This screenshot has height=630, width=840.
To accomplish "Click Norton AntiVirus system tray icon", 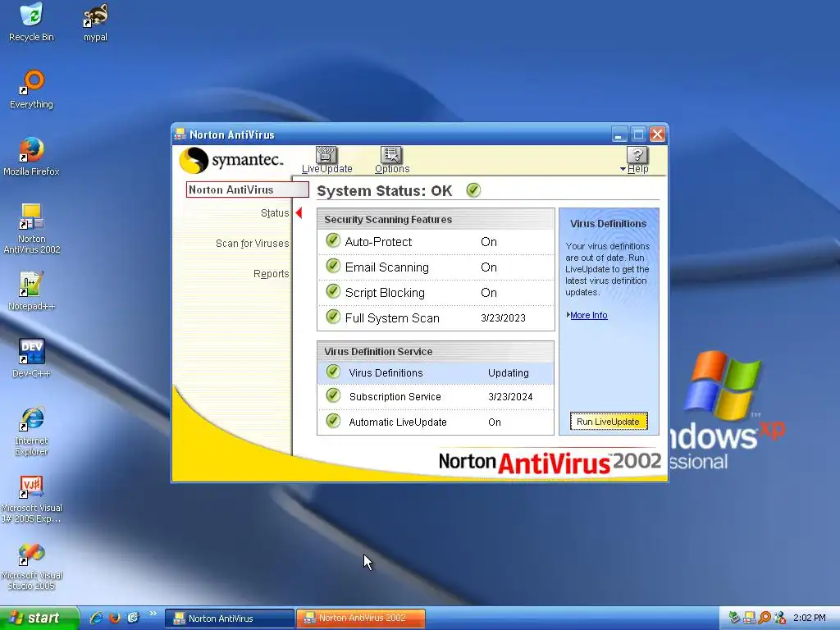I will (750, 618).
